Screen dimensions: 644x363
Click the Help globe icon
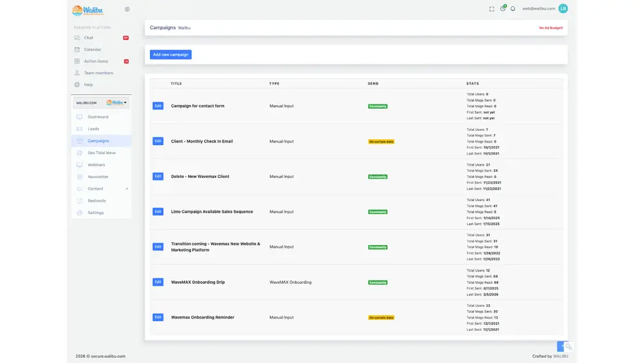77,84
